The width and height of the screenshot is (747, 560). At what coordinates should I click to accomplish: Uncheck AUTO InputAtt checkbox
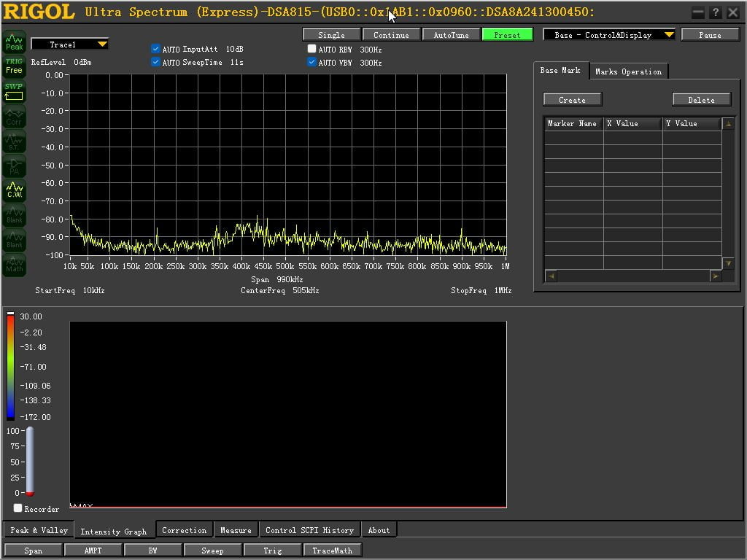pyautogui.click(x=155, y=49)
